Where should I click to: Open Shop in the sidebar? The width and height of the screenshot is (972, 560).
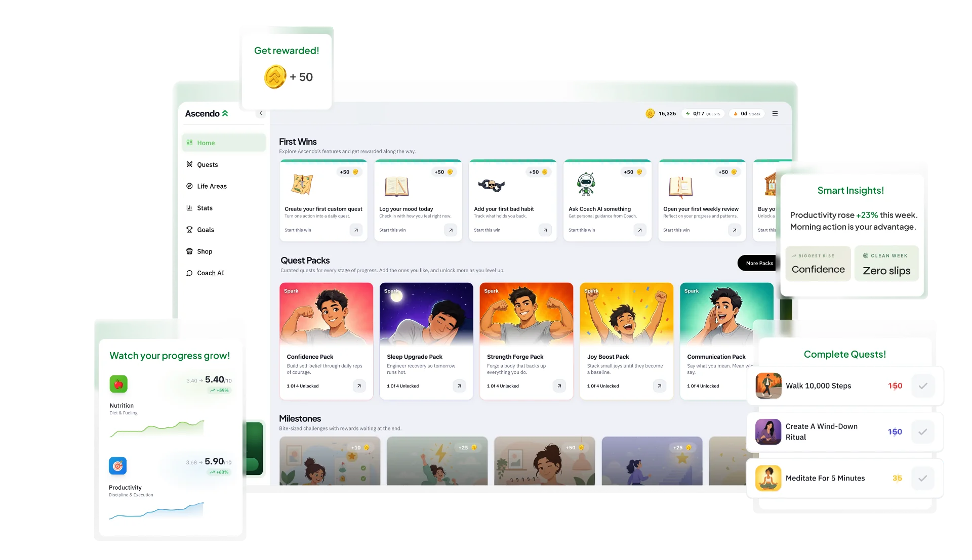(224, 251)
